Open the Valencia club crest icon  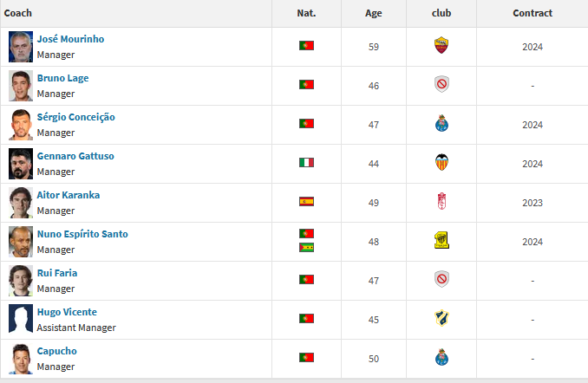coord(441,162)
